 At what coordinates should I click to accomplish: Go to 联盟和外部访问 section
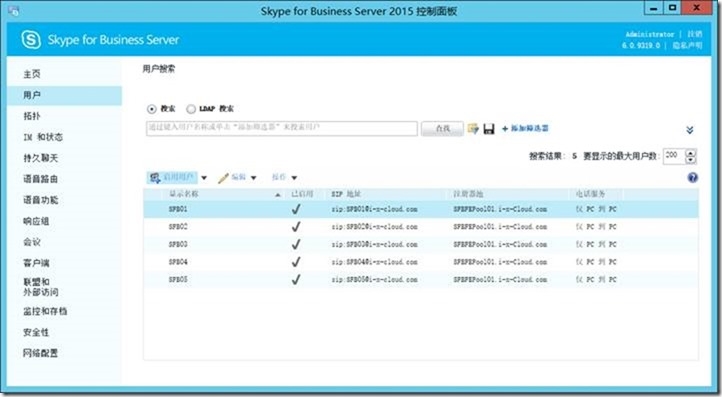pos(41,287)
